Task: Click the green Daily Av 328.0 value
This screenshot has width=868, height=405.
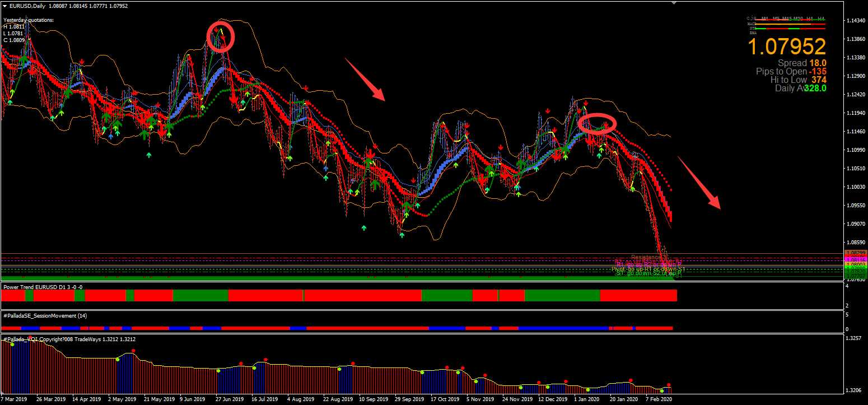Action: (x=815, y=89)
